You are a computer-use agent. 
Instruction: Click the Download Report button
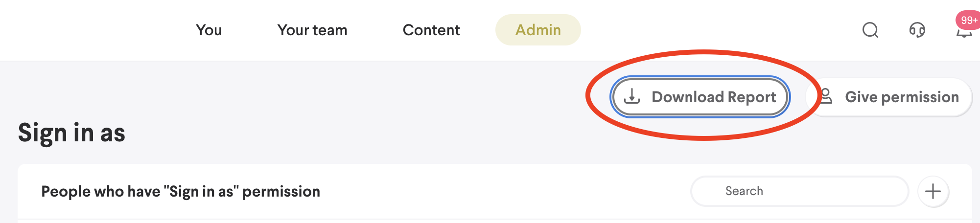pos(700,97)
